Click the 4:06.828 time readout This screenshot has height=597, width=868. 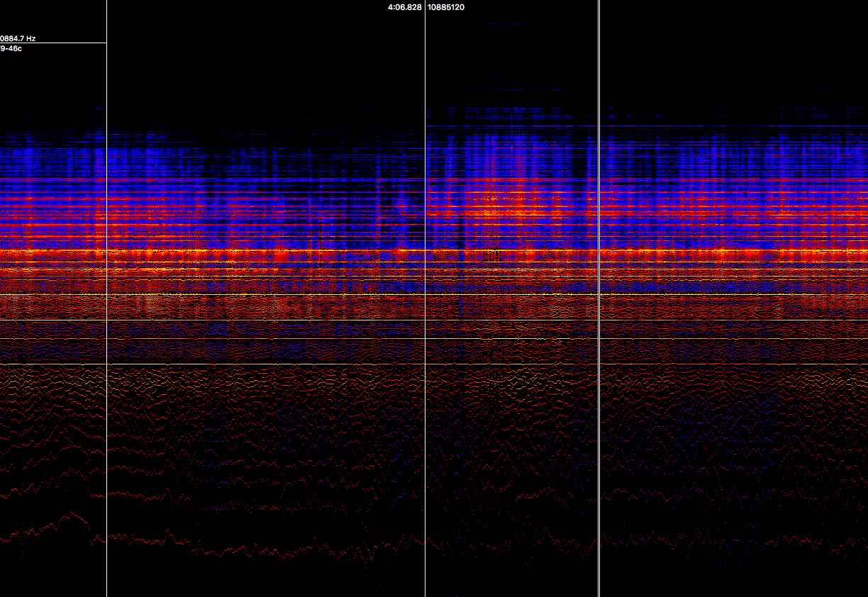pyautogui.click(x=405, y=7)
